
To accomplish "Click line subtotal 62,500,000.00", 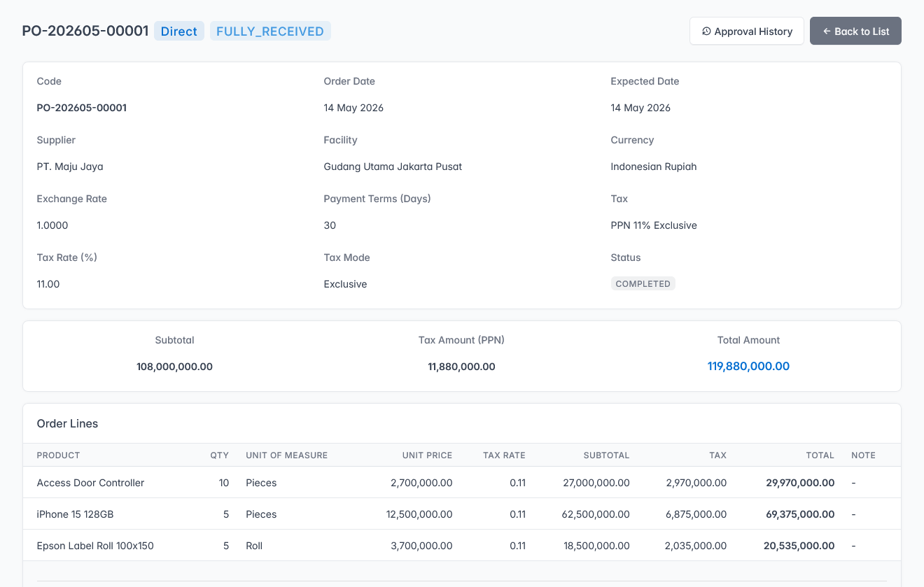I will pos(596,514).
